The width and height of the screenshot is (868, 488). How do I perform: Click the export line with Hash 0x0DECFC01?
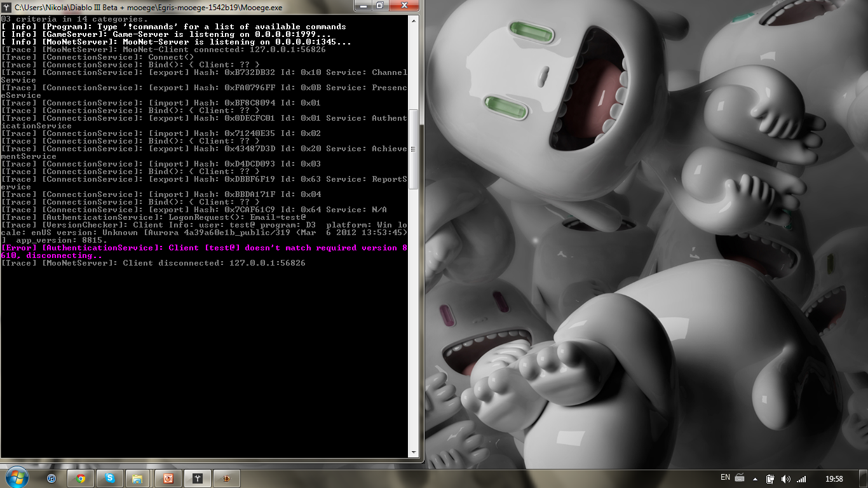pos(204,122)
